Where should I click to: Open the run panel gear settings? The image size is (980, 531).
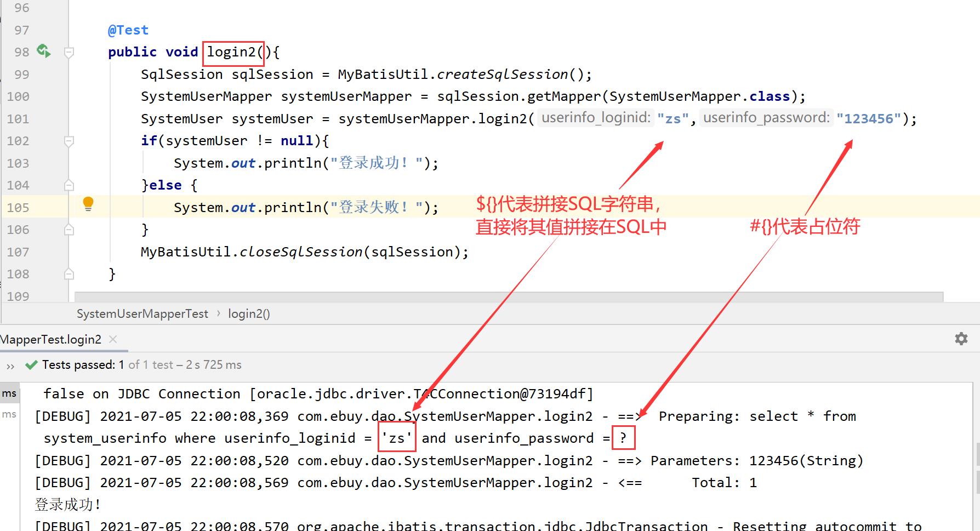point(961,339)
